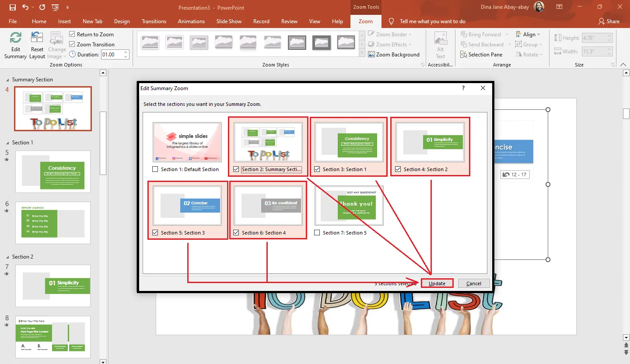Enable Section 1: Default Section checkbox

155,169
